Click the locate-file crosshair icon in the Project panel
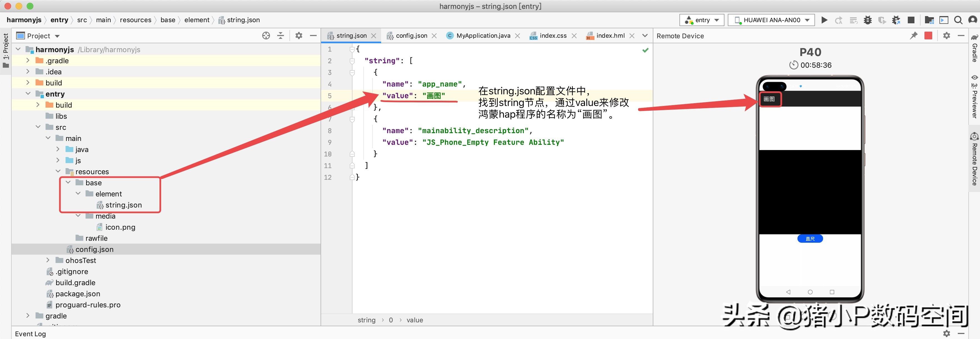The height and width of the screenshot is (339, 980). pyautogui.click(x=266, y=36)
